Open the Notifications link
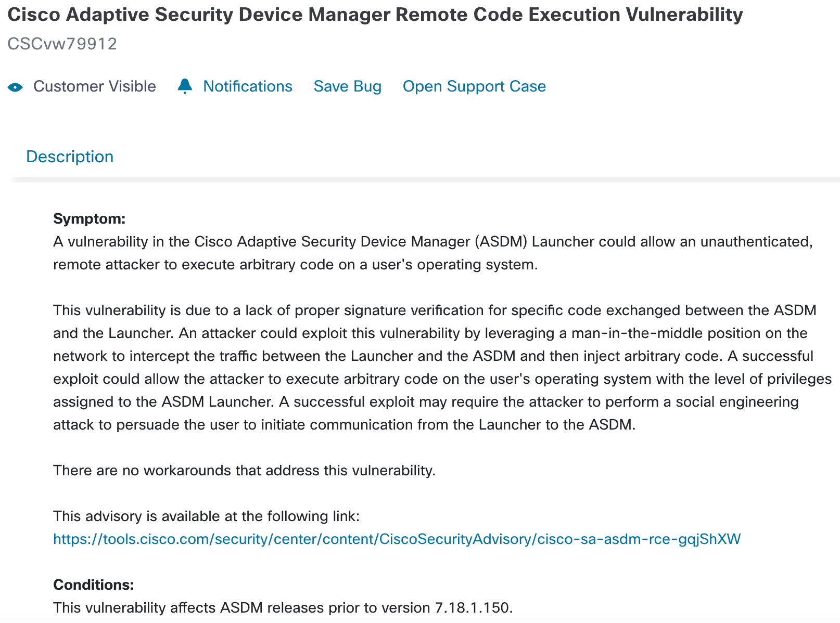This screenshot has width=840, height=623. (248, 86)
